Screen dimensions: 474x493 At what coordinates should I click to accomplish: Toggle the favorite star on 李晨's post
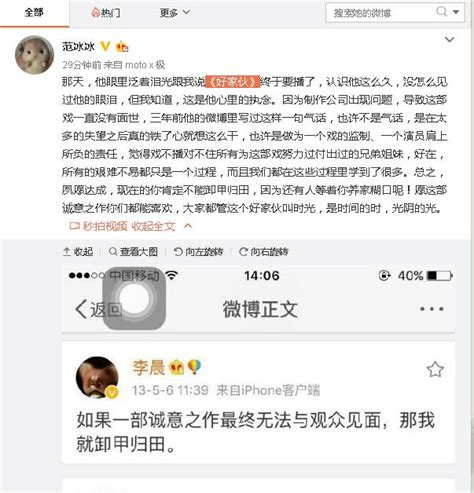click(435, 369)
